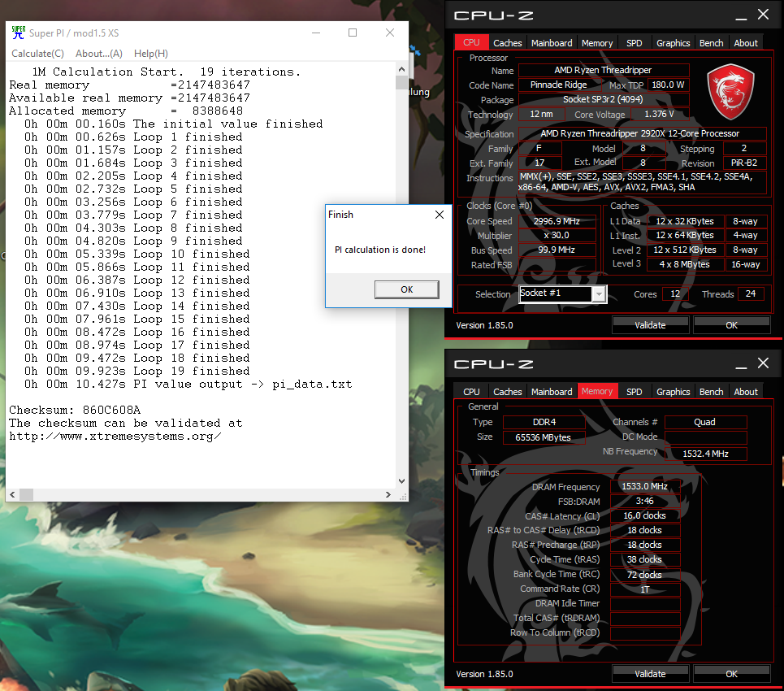
Task: Close the Finish dialog with the X
Action: tap(439, 215)
